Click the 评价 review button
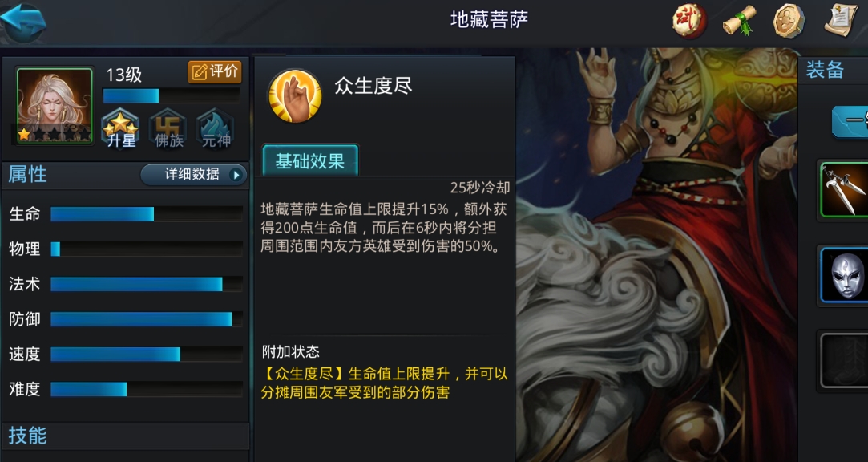The width and height of the screenshot is (868, 462). [215, 71]
